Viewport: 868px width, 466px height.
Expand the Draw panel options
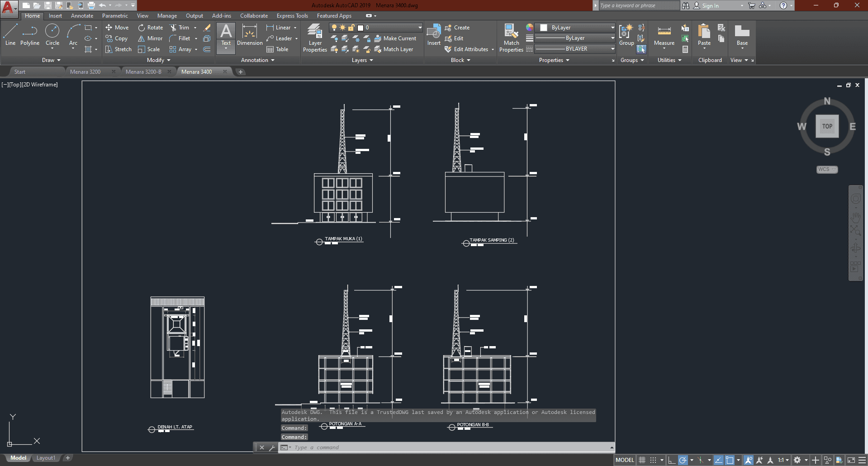pos(51,60)
